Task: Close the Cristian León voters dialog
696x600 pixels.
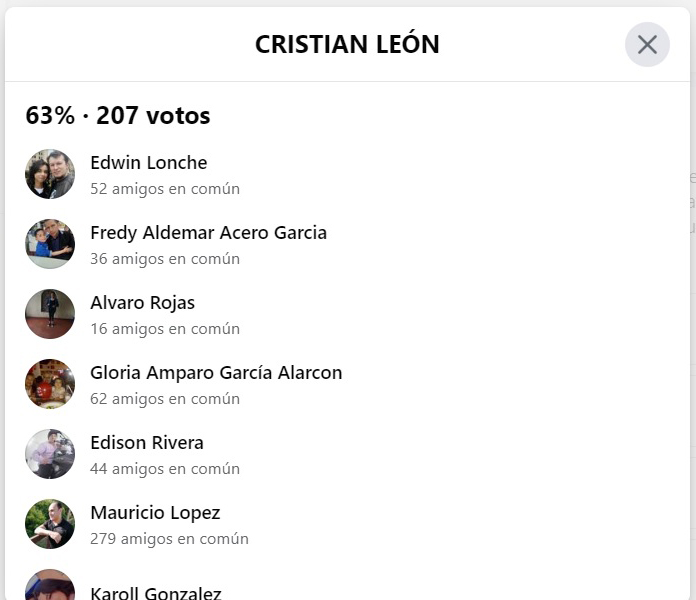Action: [647, 45]
